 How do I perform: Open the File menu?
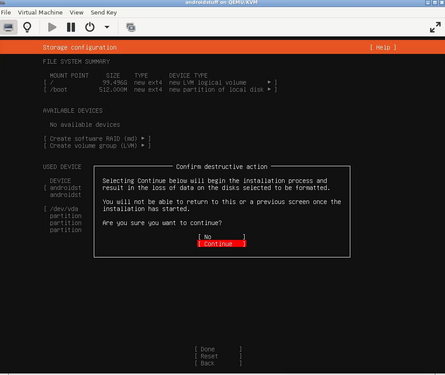click(6, 12)
